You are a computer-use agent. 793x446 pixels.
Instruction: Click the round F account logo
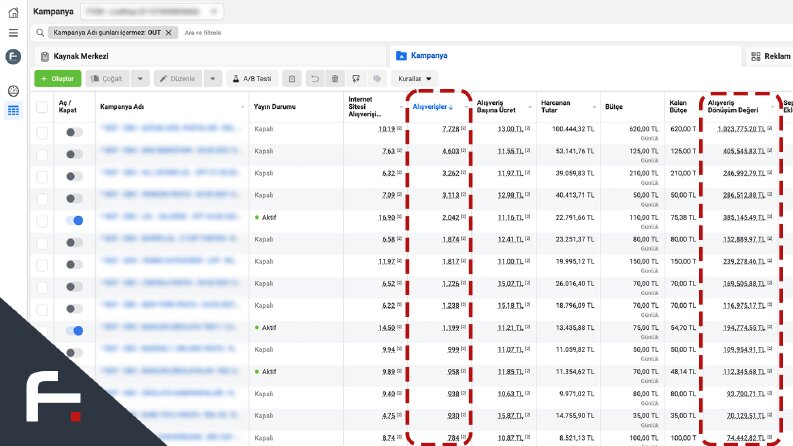click(13, 56)
